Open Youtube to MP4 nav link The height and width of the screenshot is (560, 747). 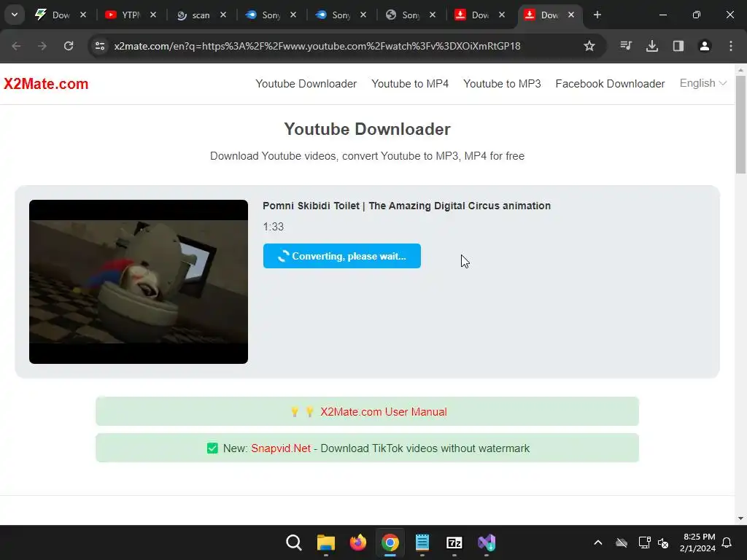410,84
